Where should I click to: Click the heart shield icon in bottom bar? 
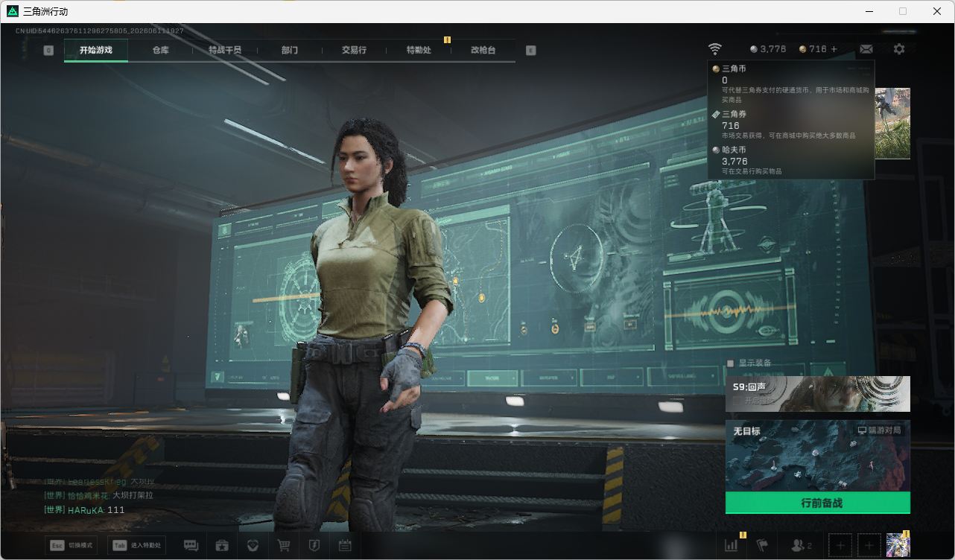click(x=253, y=546)
